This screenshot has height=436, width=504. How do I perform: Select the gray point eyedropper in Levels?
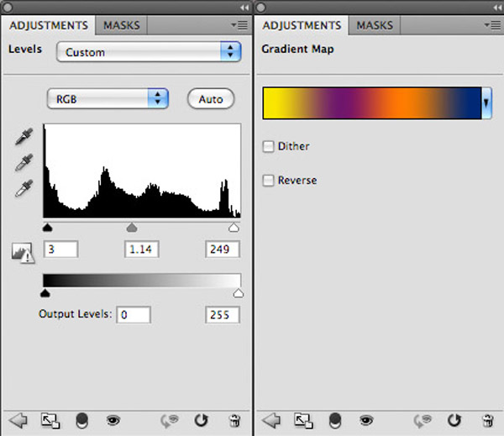click(x=24, y=162)
